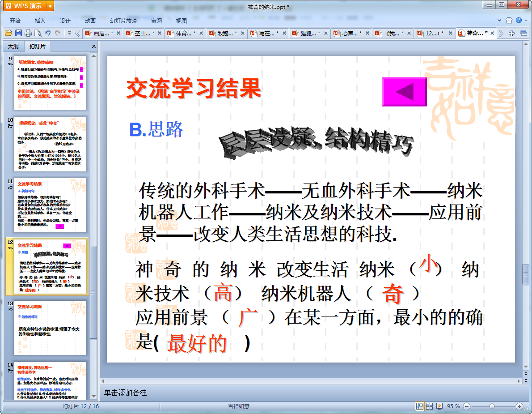532x414 pixels.
Task: Open the Help icon in the title area
Action: pyautogui.click(x=519, y=20)
